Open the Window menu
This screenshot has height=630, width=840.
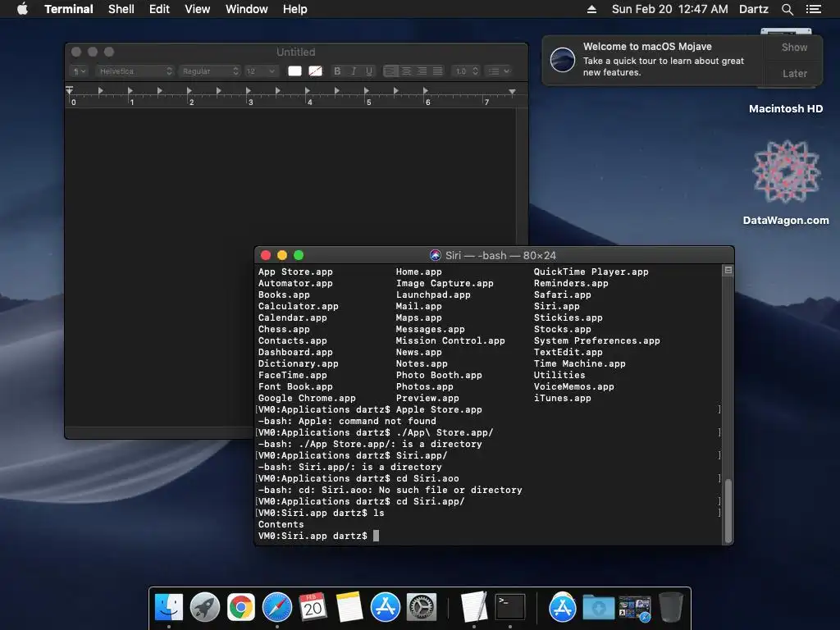[246, 9]
